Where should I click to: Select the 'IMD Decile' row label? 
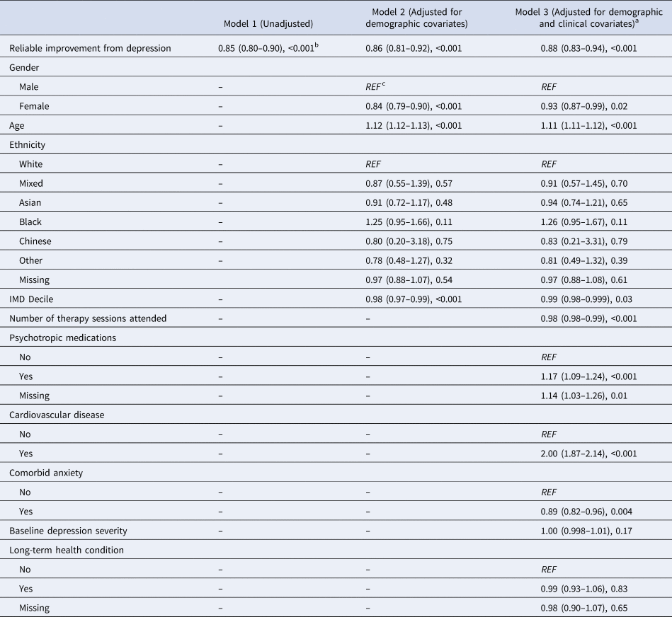[33, 299]
